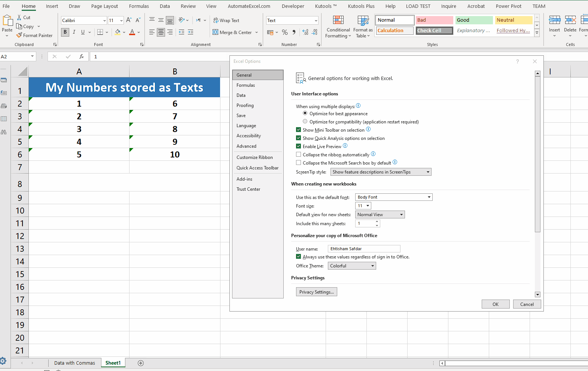Click OK in Excel Options

click(496, 304)
